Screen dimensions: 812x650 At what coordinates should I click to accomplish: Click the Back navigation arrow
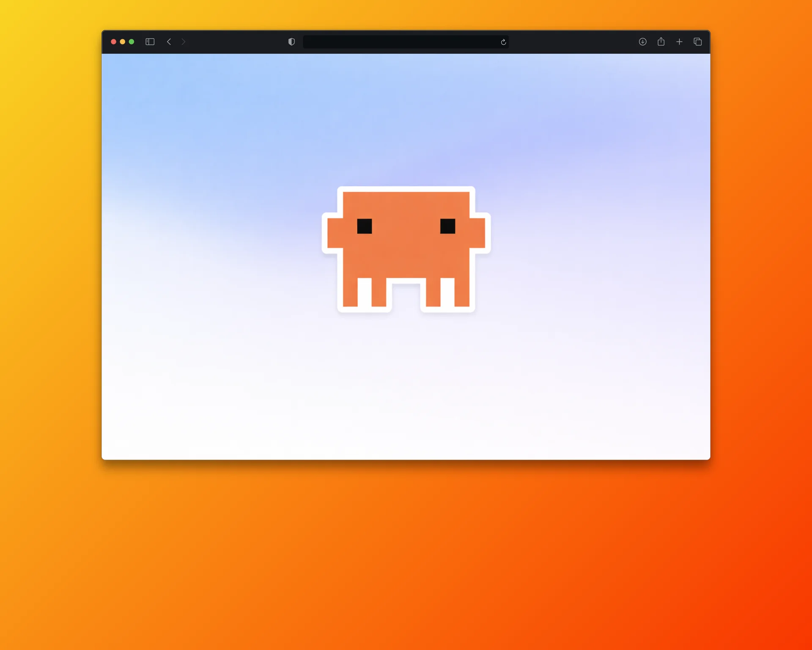(169, 41)
